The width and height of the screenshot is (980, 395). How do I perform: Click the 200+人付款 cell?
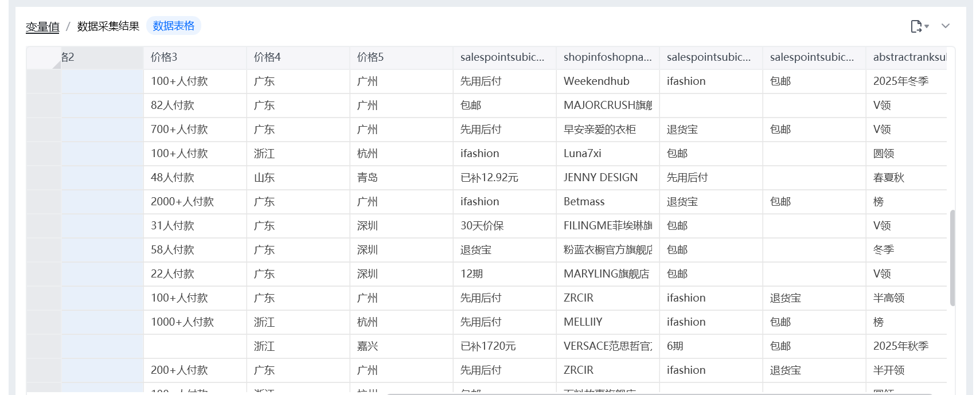tap(195, 370)
